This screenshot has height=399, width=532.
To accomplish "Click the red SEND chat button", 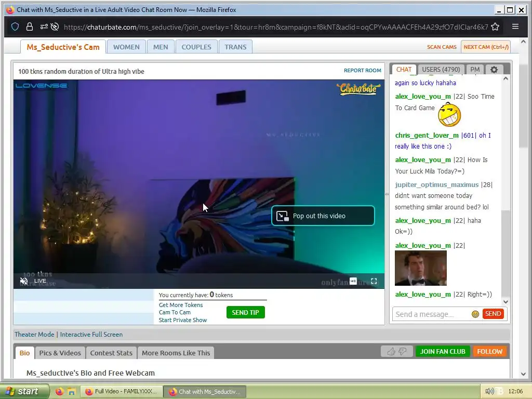I will click(493, 314).
